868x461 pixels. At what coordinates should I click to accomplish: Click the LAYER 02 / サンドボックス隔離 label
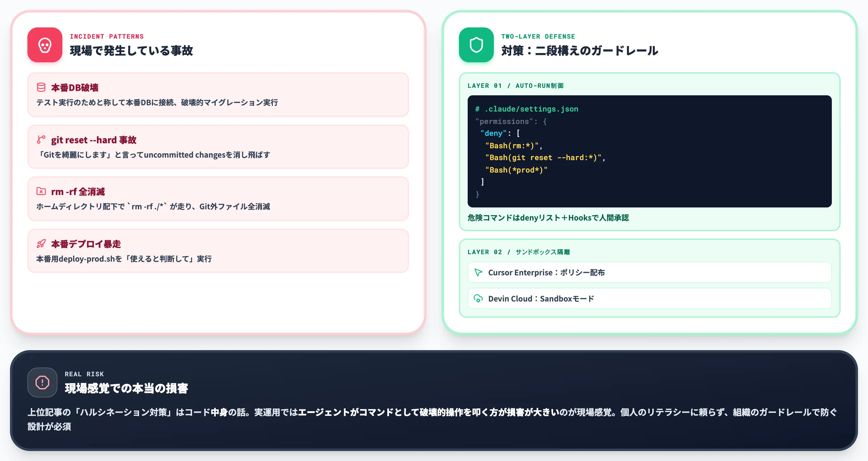tap(518, 252)
